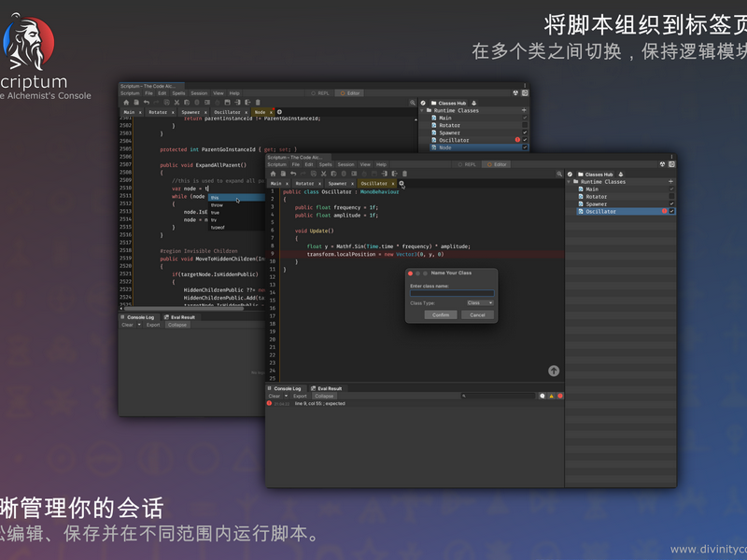Add a new tab next to Oscillator tab

(x=402, y=183)
